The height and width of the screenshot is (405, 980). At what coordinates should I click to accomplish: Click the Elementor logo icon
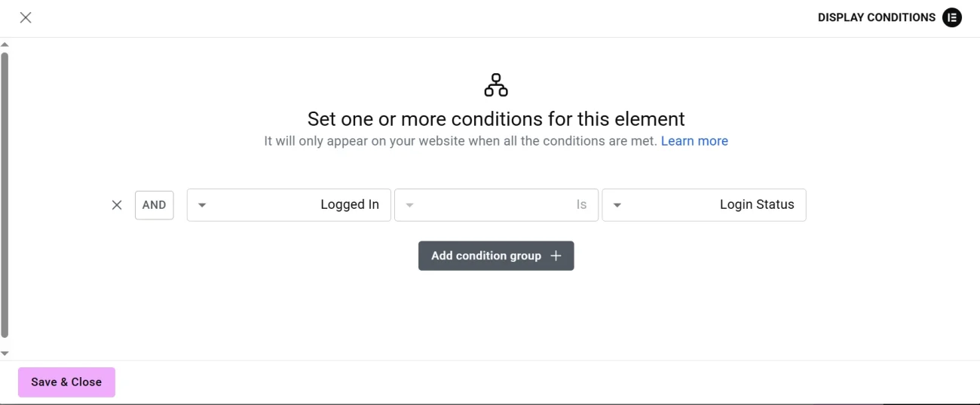click(x=952, y=17)
